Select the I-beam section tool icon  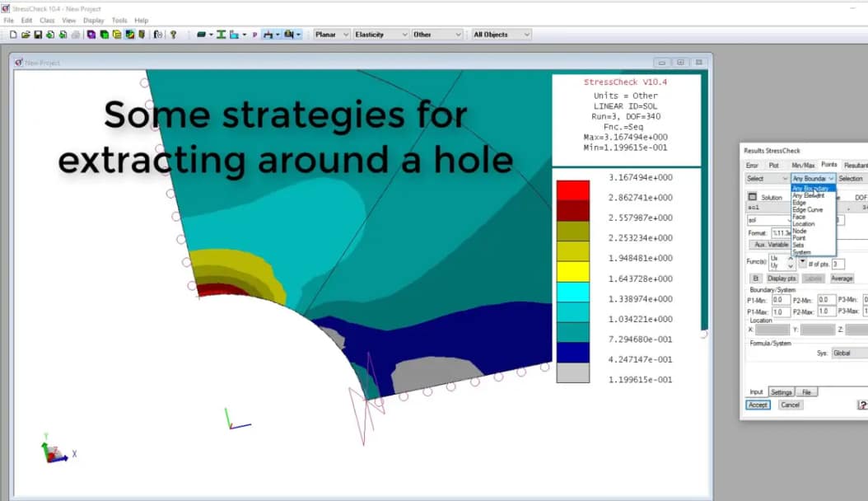[x=221, y=34]
